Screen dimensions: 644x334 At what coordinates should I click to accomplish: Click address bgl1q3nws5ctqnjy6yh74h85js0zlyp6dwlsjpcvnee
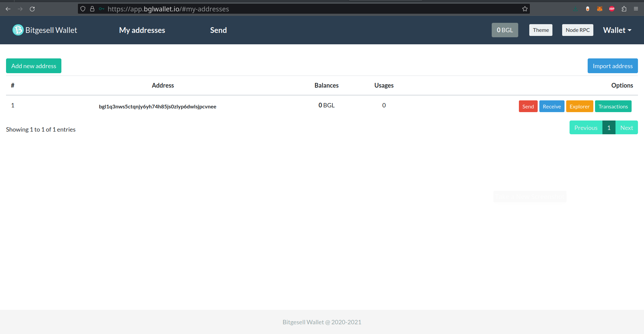tap(157, 106)
